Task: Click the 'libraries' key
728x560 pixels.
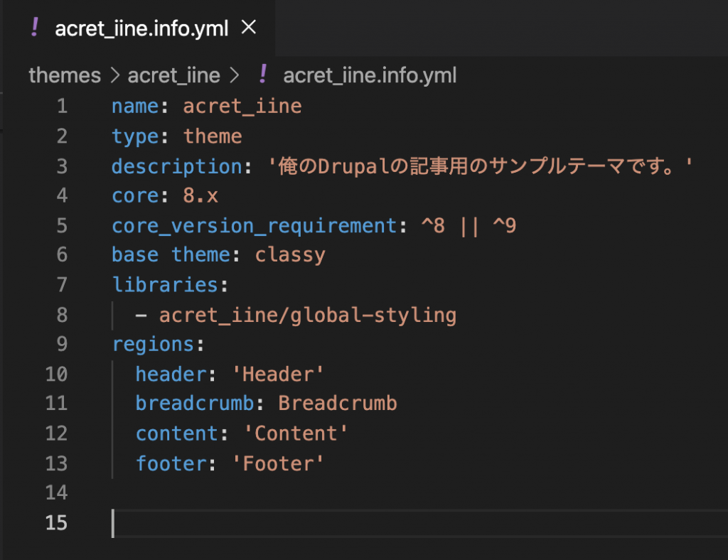Action: [x=165, y=284]
